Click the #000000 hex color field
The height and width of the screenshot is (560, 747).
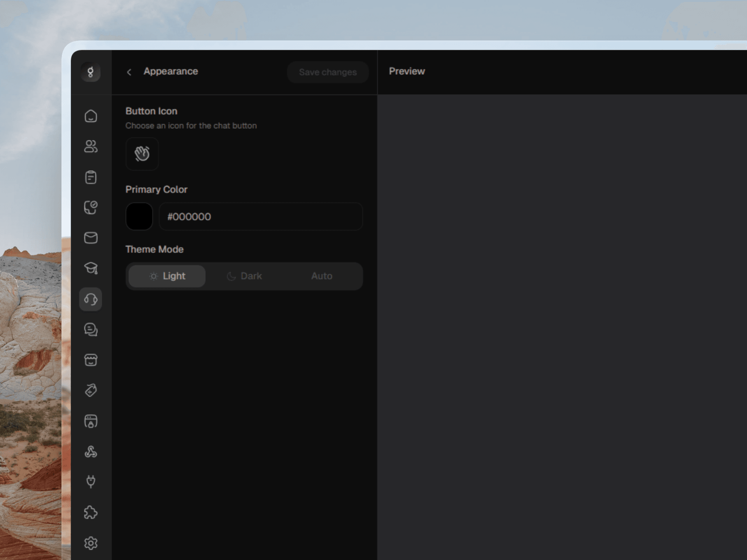pyautogui.click(x=261, y=216)
